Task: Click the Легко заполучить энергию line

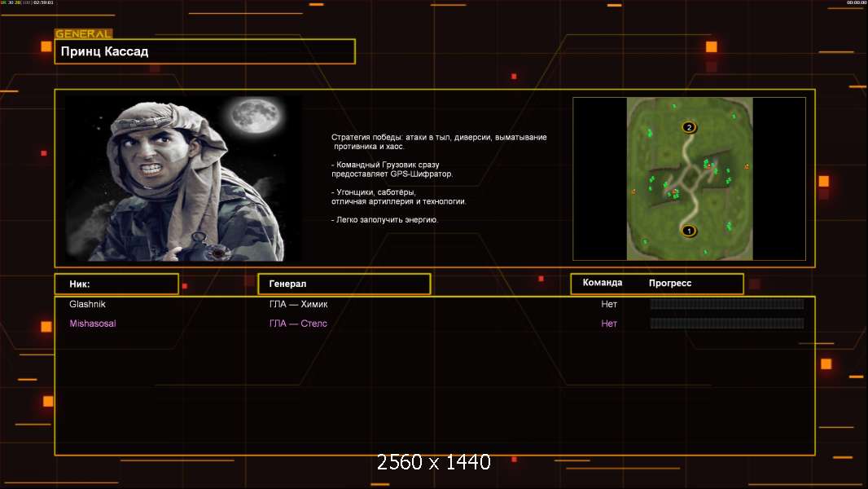Action: tap(384, 220)
